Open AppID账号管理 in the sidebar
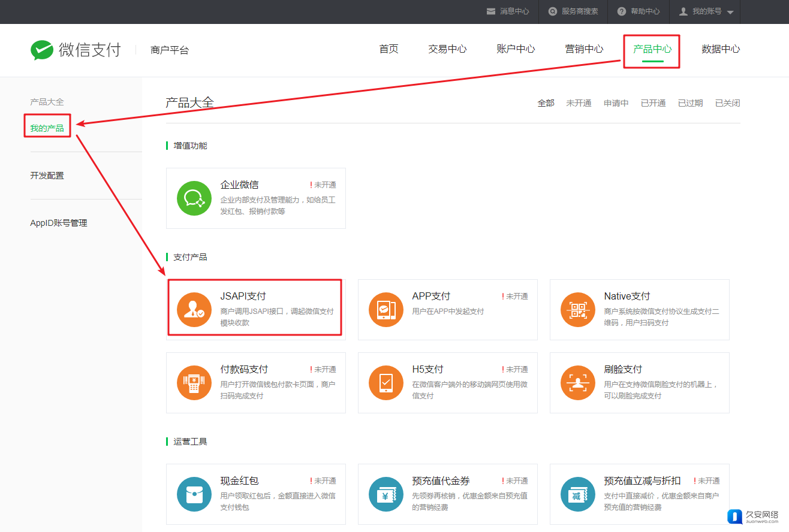The width and height of the screenshot is (789, 532). (59, 223)
